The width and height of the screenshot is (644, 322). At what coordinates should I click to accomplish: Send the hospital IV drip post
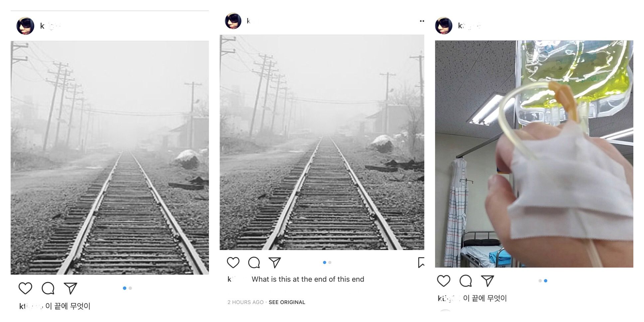pos(487,281)
